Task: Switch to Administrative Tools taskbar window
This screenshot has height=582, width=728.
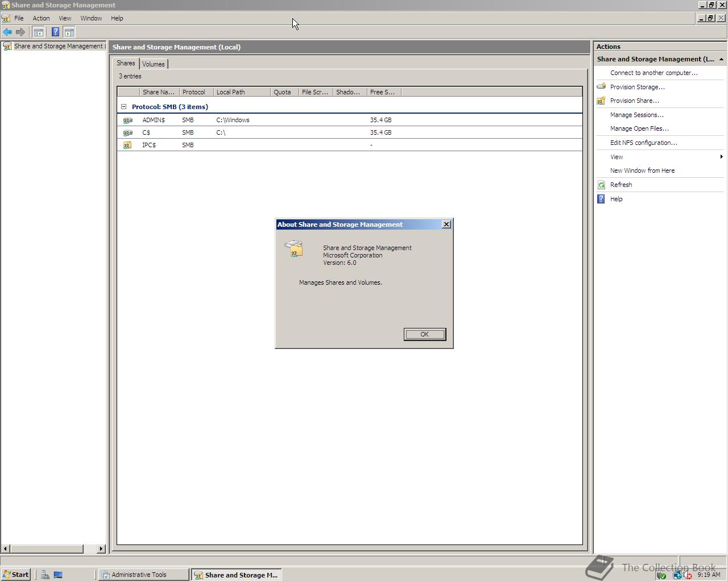Action: pos(143,575)
